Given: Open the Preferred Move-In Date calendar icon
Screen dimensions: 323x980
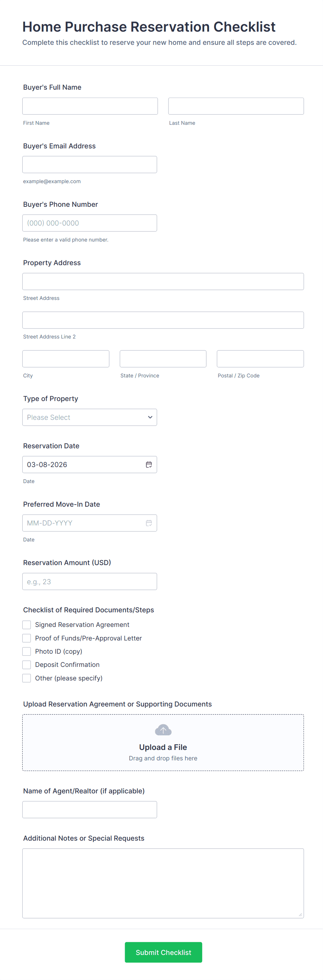Looking at the screenshot, I should coord(149,523).
